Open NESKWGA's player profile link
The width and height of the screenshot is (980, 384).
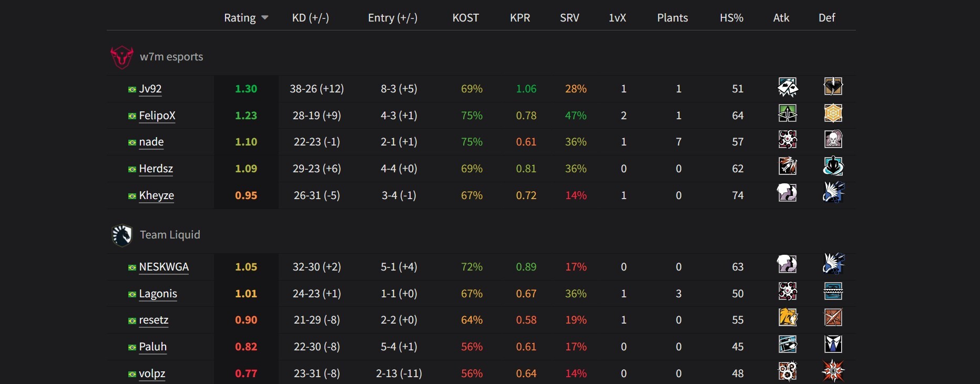pyautogui.click(x=164, y=267)
